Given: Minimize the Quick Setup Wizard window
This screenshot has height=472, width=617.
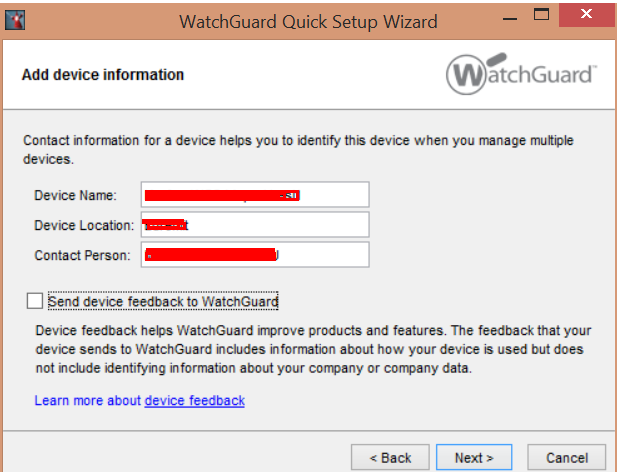Looking at the screenshot, I should coord(510,18).
